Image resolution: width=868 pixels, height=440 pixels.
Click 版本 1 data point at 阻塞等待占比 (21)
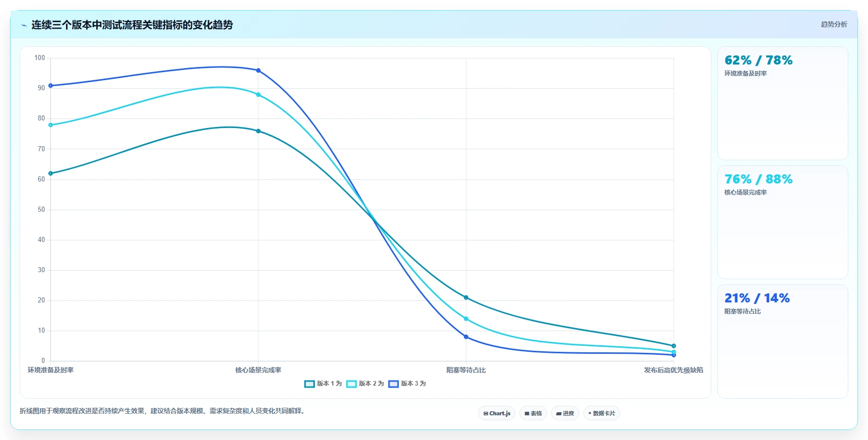point(466,297)
